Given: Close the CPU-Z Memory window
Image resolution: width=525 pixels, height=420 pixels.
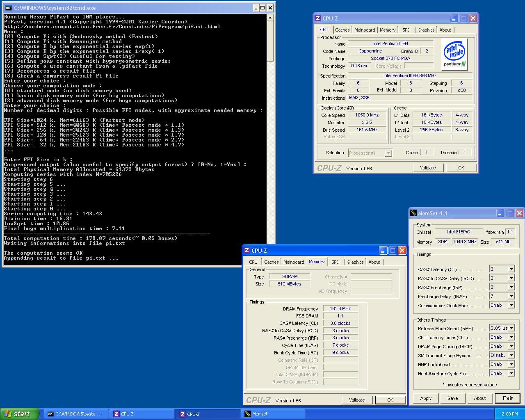Looking at the screenshot, I should 402,251.
